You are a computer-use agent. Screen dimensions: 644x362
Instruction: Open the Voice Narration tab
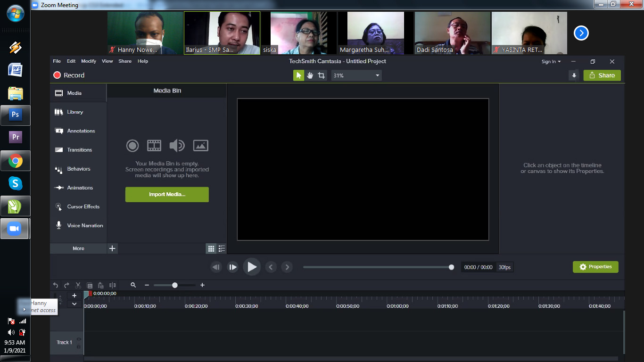[x=78, y=225]
